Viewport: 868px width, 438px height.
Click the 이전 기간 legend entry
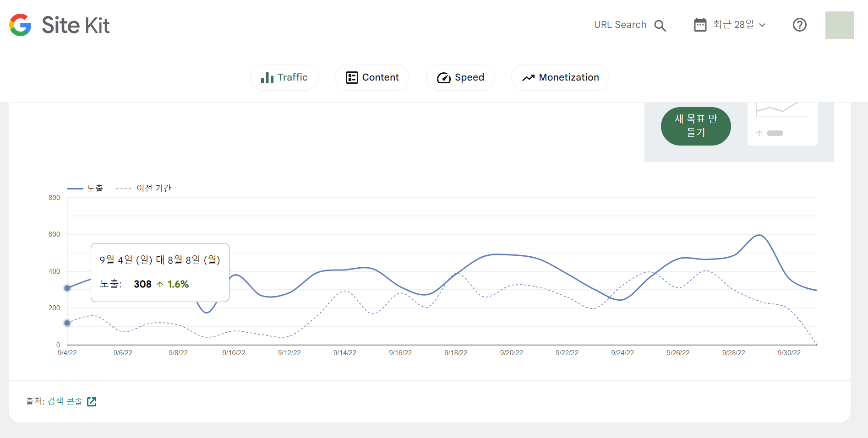tap(143, 188)
